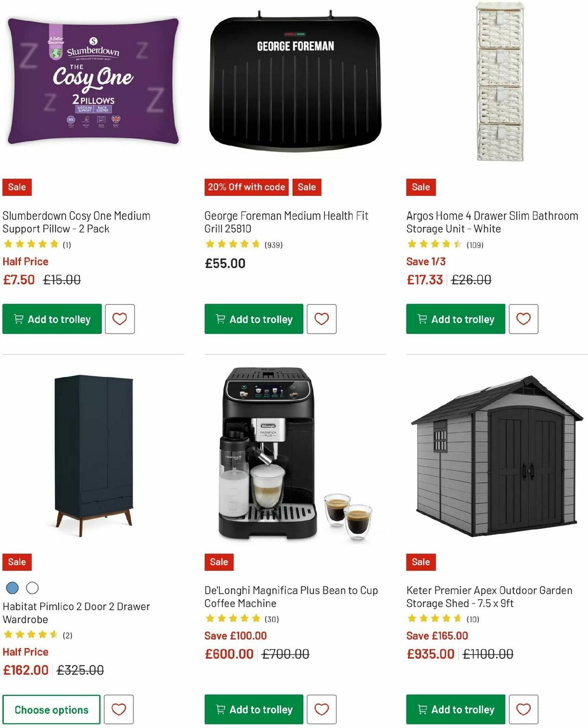This screenshot has width=588, height=728.
Task: Open Choose options for Habitat Pimlico wardrobe
Action: click(x=51, y=709)
